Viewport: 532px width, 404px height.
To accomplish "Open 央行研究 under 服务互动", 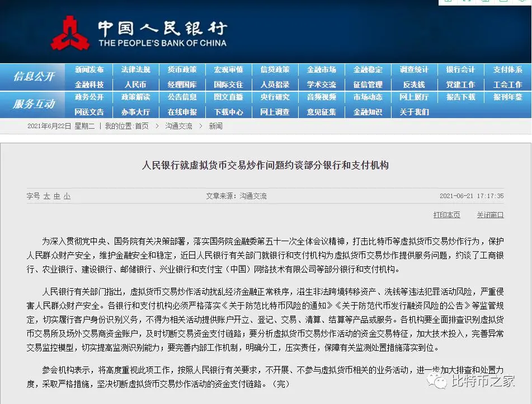I will click(x=275, y=97).
